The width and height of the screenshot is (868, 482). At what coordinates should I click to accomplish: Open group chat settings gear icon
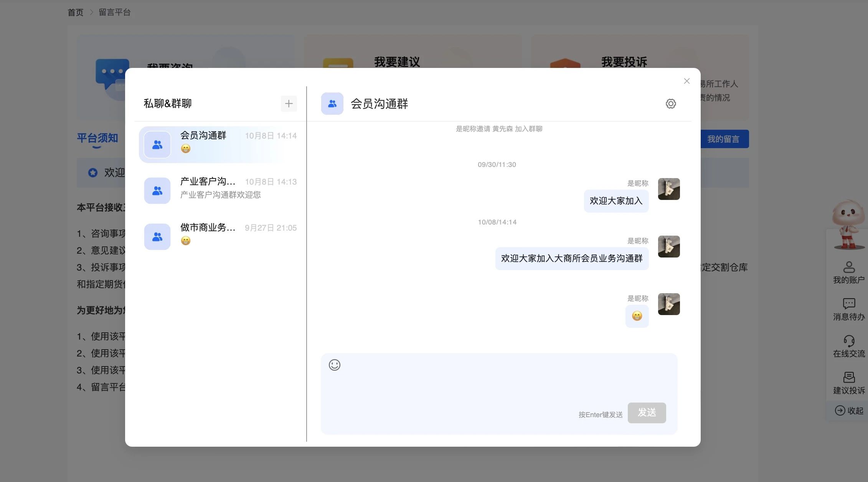click(x=670, y=104)
